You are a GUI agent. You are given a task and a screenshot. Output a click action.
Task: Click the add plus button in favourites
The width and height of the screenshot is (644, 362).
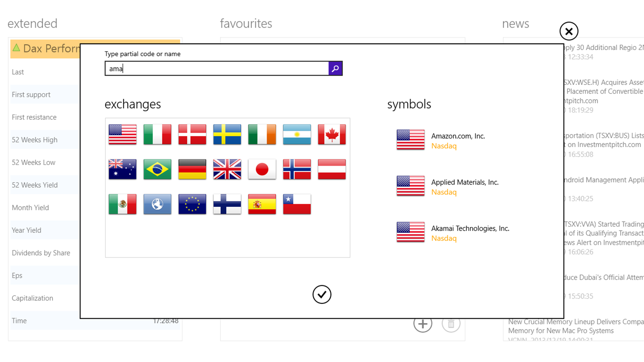click(x=423, y=324)
